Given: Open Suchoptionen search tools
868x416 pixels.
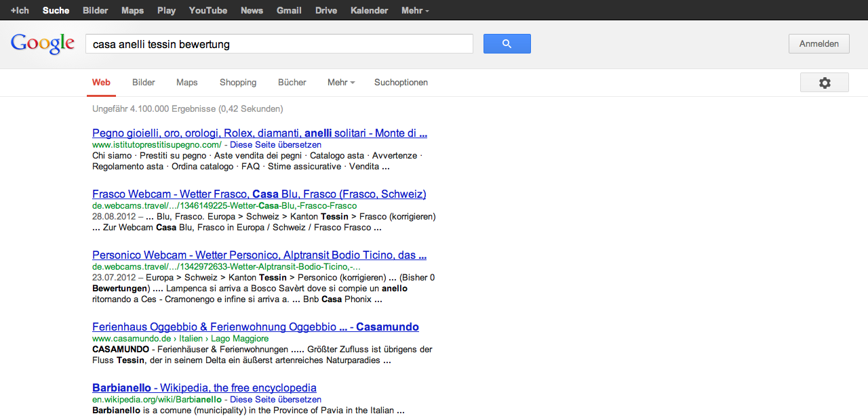Looking at the screenshot, I should coord(401,83).
